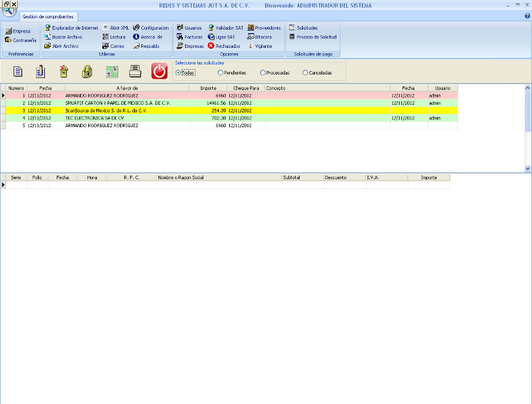Click the printer icon in toolbar
This screenshot has width=532, height=404.
[x=135, y=72]
